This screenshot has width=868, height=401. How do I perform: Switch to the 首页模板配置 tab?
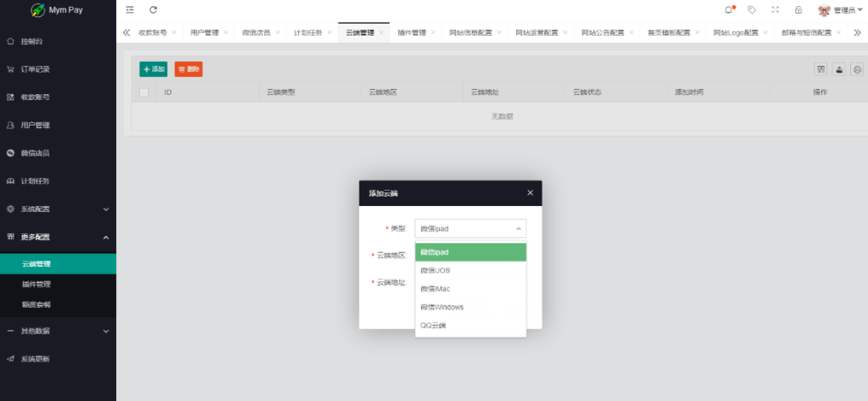point(669,33)
